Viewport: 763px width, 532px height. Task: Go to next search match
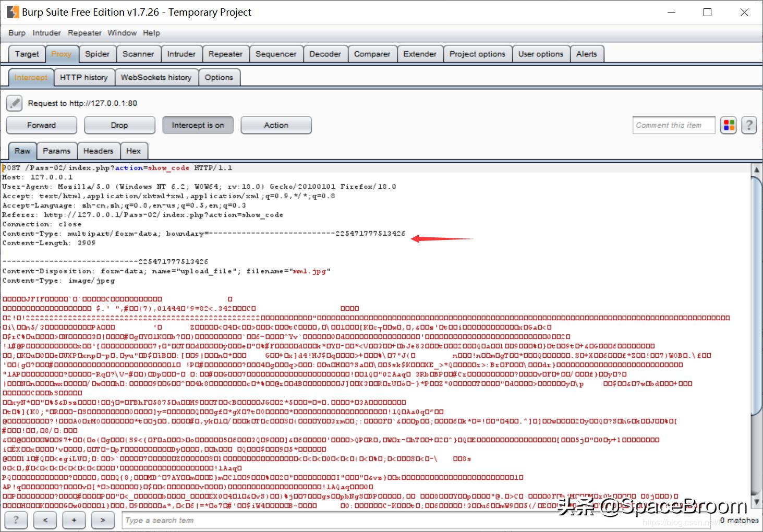pyautogui.click(x=103, y=520)
